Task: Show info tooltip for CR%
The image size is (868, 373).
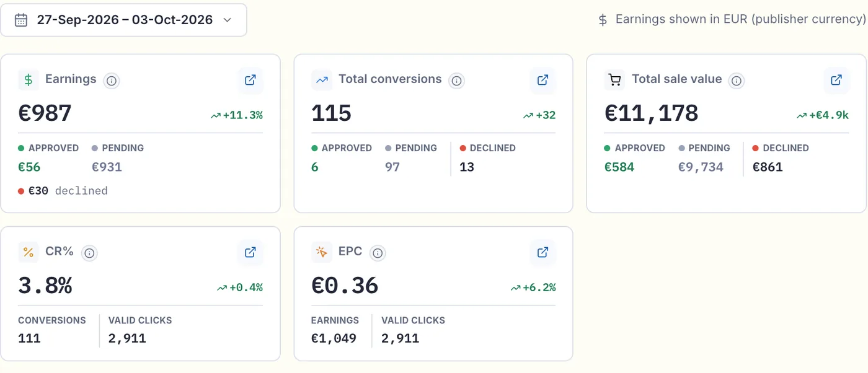Action: [x=89, y=253]
